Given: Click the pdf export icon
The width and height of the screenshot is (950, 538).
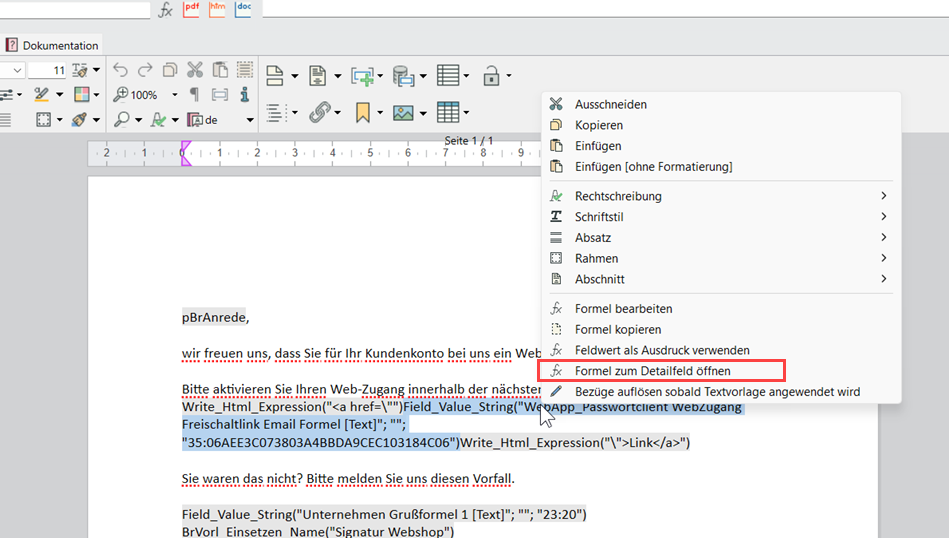Looking at the screenshot, I should [x=191, y=9].
